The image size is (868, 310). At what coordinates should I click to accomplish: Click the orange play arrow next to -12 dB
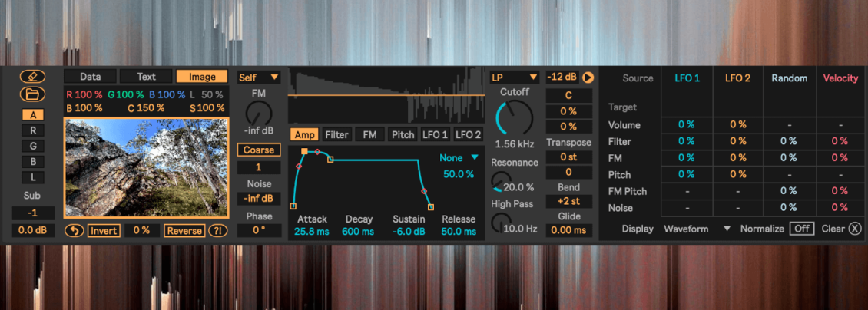[x=588, y=77]
